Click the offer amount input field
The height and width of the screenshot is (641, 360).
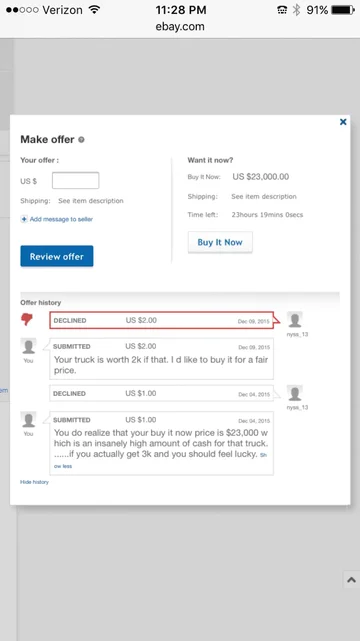[76, 181]
